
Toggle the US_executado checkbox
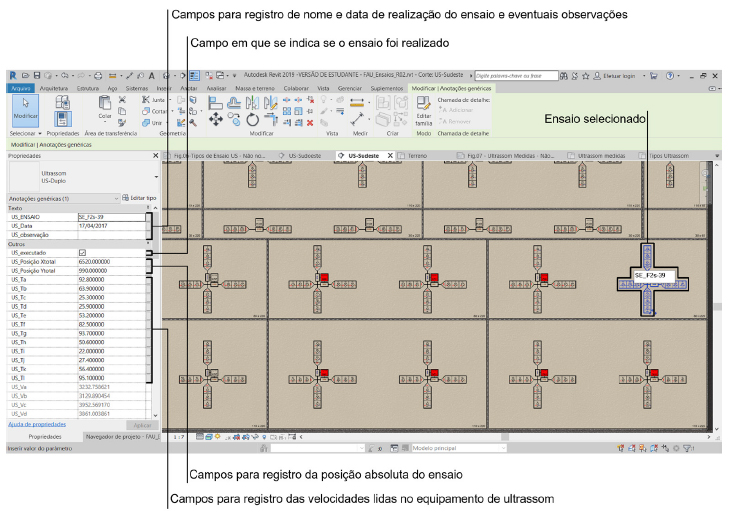[x=82, y=253]
